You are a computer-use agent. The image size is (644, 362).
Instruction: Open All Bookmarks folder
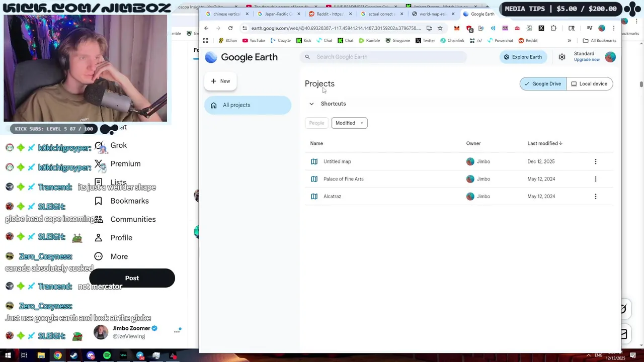click(599, 41)
